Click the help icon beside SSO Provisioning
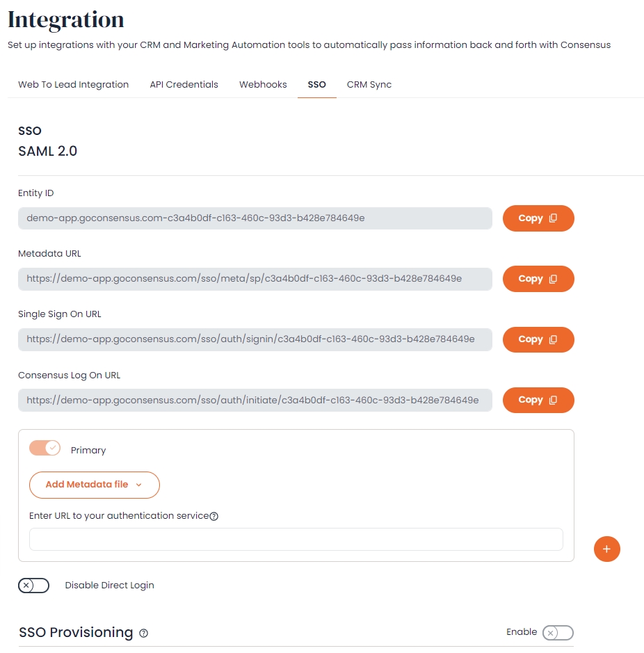Image resolution: width=644 pixels, height=653 pixels. [143, 633]
